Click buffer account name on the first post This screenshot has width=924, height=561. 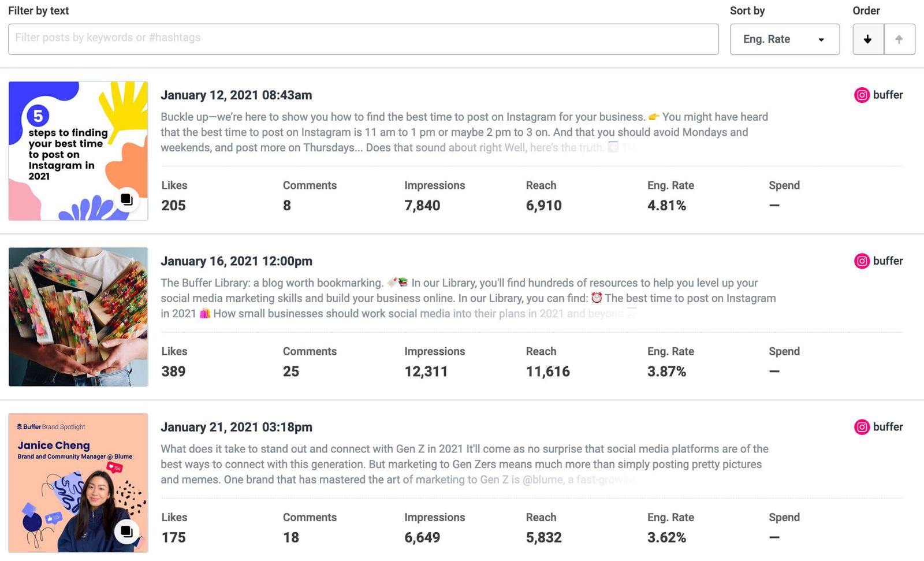pos(888,95)
